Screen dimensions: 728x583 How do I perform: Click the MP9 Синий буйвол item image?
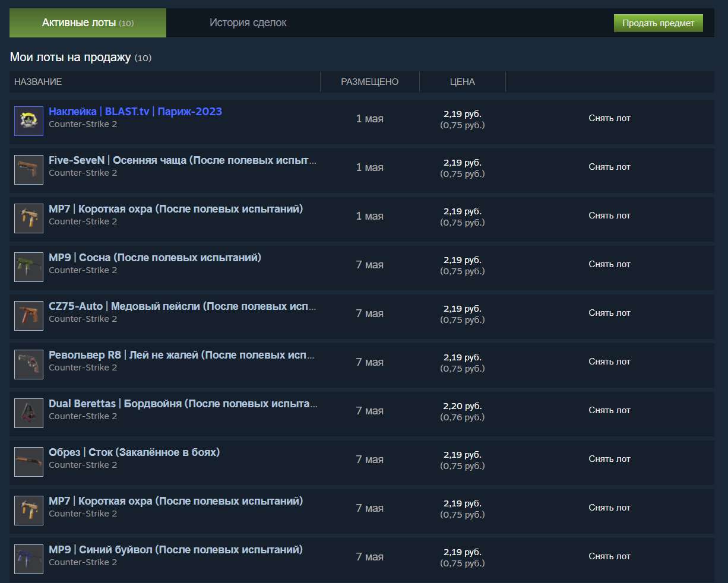point(29,559)
